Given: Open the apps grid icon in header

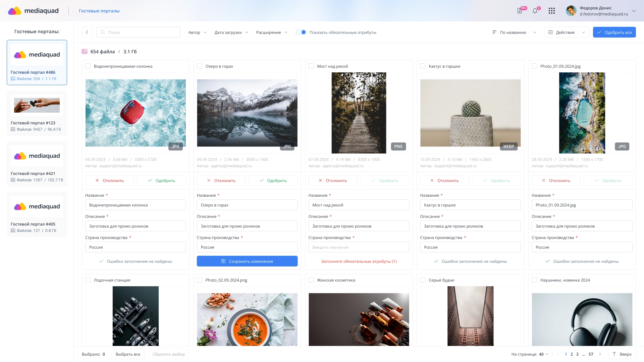Looking at the screenshot, I should pos(552,11).
